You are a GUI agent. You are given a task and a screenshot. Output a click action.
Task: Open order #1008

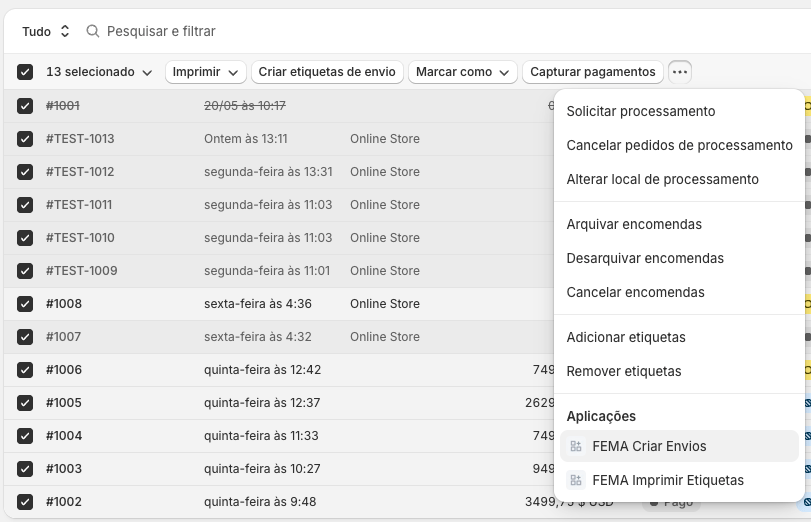[64, 304]
